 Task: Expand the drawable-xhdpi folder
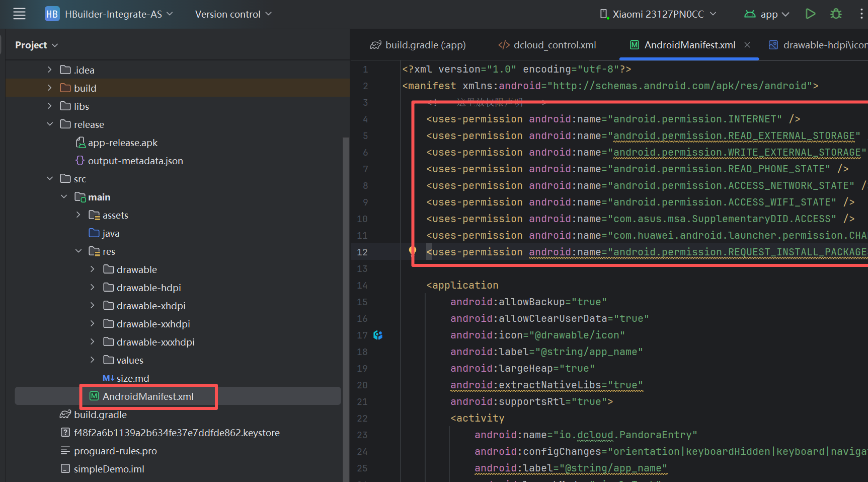tap(92, 305)
